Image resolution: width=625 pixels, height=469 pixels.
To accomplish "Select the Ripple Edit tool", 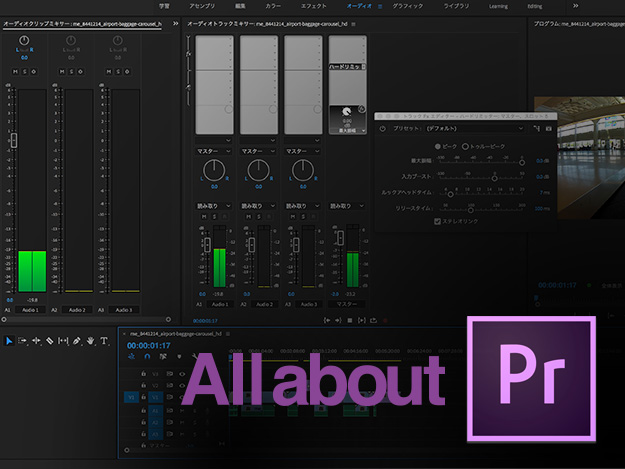I will 36,341.
